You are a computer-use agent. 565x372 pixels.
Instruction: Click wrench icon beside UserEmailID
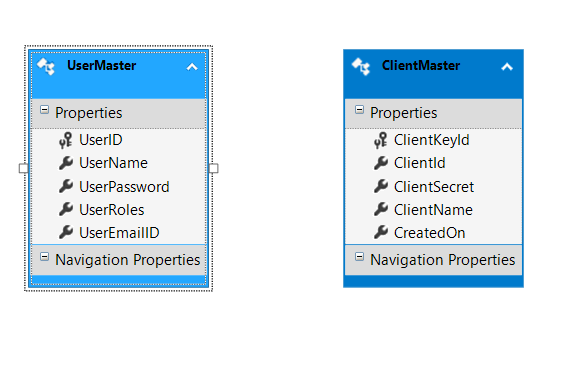[x=66, y=232]
